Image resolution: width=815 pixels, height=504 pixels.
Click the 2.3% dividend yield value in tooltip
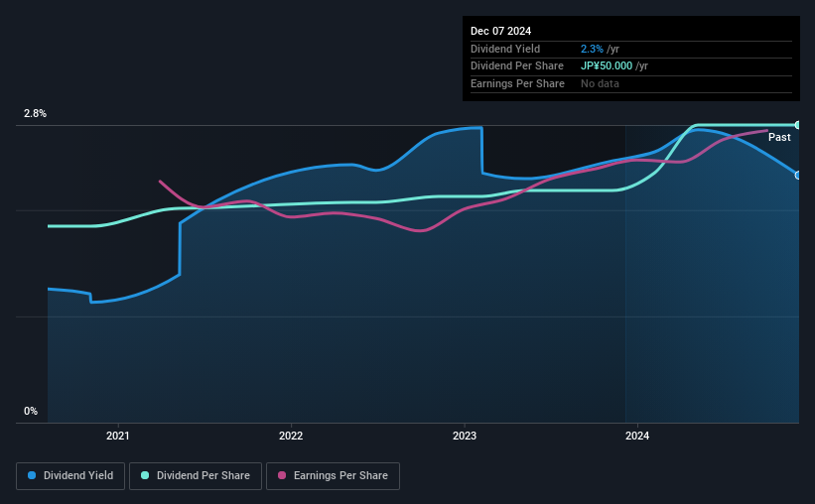click(592, 49)
